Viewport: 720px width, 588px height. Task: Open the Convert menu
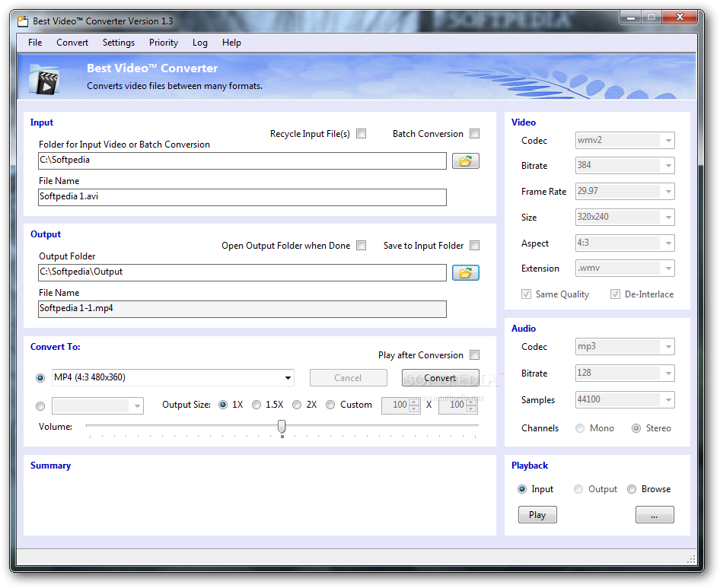[x=72, y=43]
